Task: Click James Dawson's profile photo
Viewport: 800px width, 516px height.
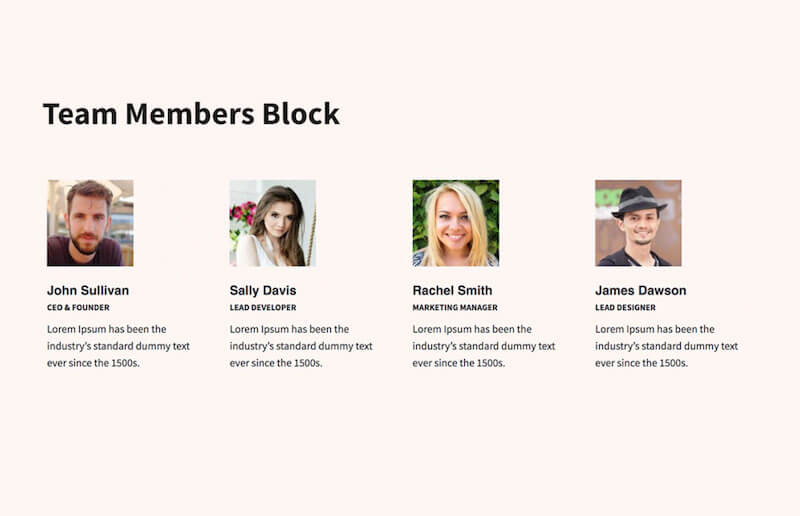Action: (x=638, y=223)
